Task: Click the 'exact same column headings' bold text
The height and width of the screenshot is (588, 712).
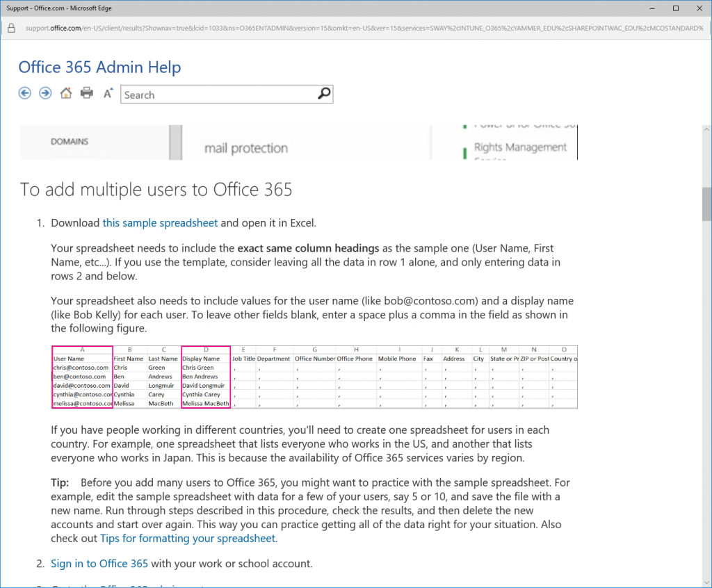Action: 308,248
